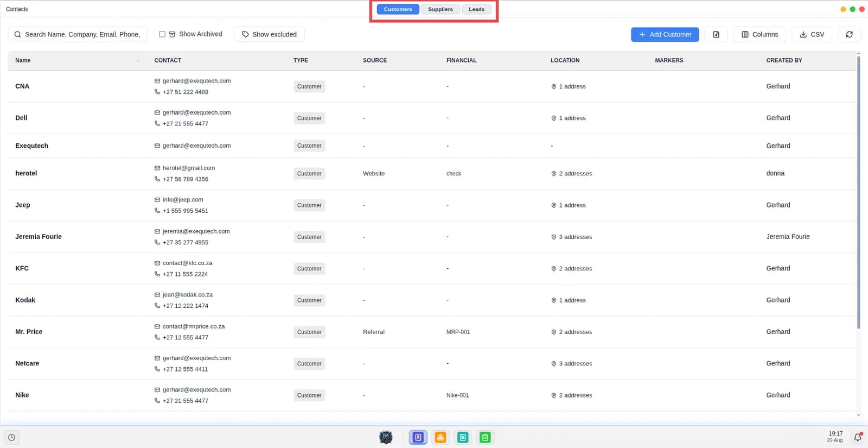Image resolution: width=868 pixels, height=448 pixels.
Task: Click the green window control dot
Action: [852, 9]
